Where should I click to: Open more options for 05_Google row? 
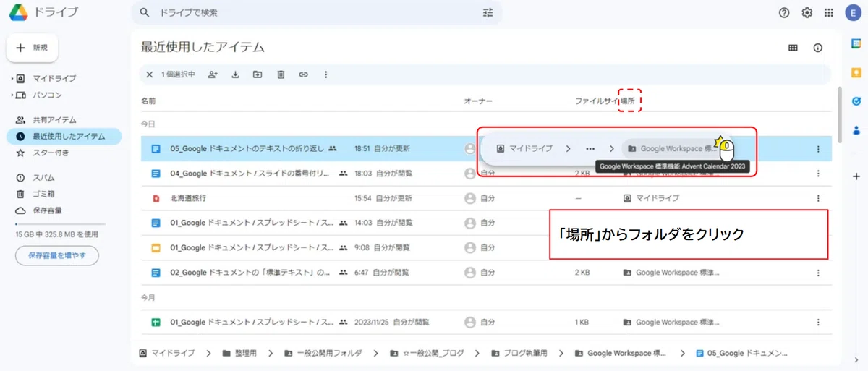pos(818,149)
